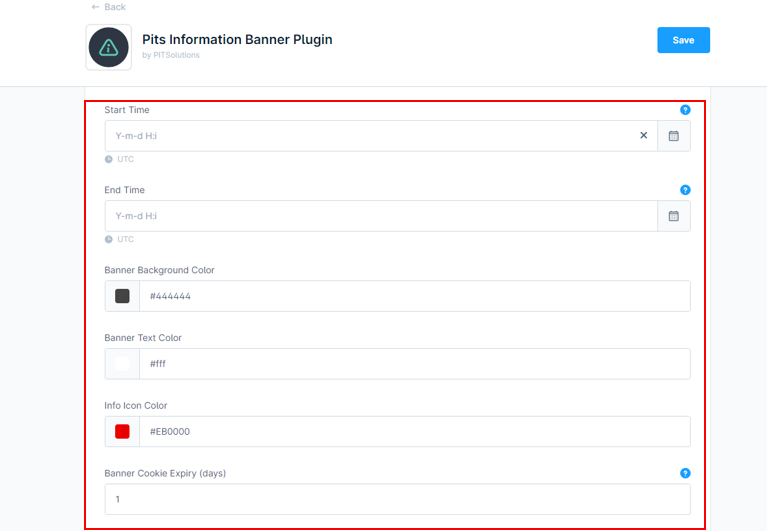Click the #EB0000 icon color field
This screenshot has height=531, width=767.
point(414,432)
